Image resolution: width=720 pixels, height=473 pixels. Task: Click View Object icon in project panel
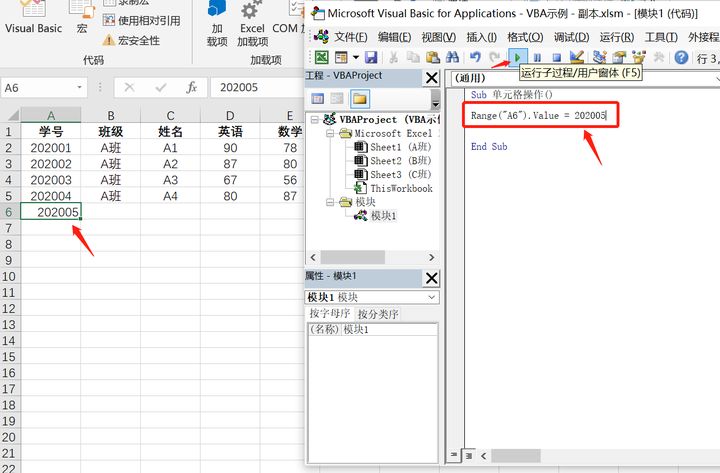(x=337, y=98)
